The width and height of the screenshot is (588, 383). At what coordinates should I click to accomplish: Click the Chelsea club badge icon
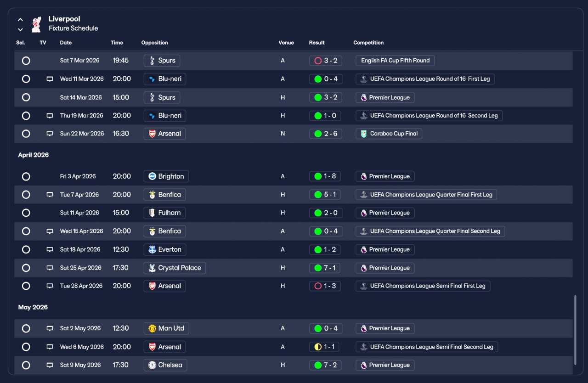(x=153, y=365)
